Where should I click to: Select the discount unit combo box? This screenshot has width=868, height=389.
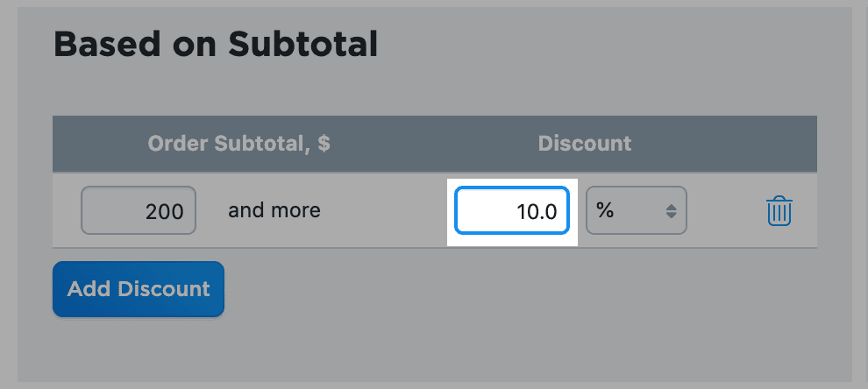[636, 211]
